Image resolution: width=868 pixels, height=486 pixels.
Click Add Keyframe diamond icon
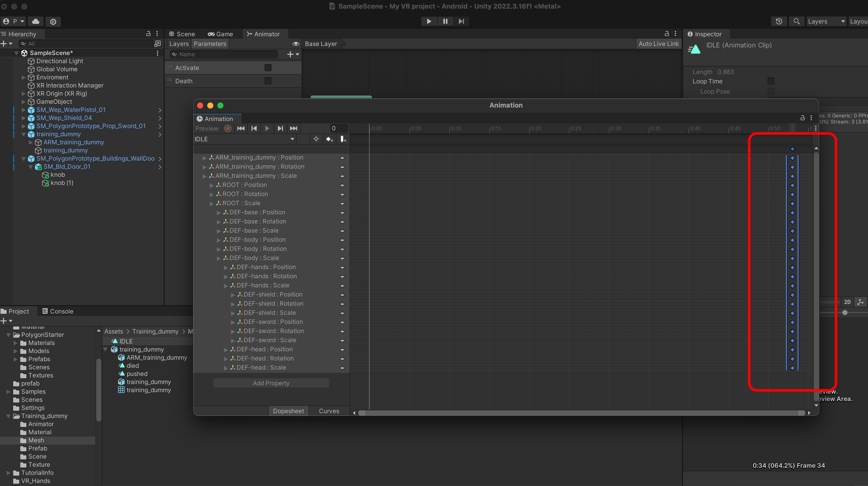click(x=329, y=139)
